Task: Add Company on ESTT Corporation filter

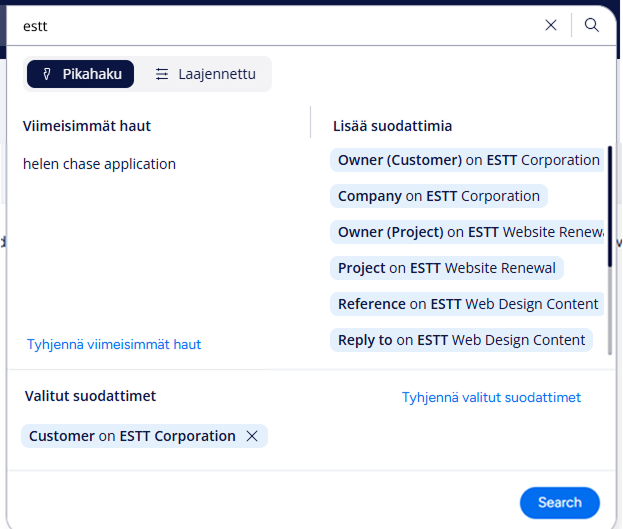Action: click(x=438, y=196)
